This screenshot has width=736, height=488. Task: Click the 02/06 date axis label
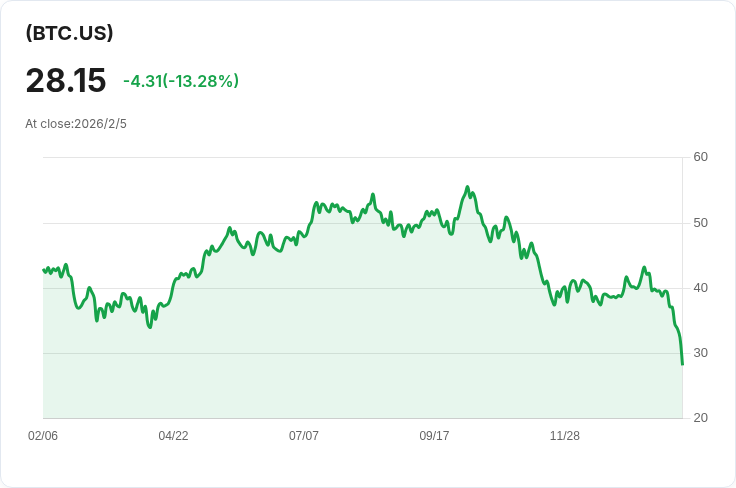[x=43, y=436]
